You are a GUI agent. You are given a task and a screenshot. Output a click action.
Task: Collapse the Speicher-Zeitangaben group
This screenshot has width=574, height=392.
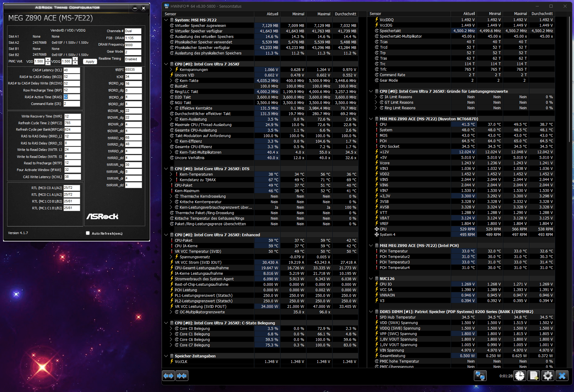click(x=166, y=356)
